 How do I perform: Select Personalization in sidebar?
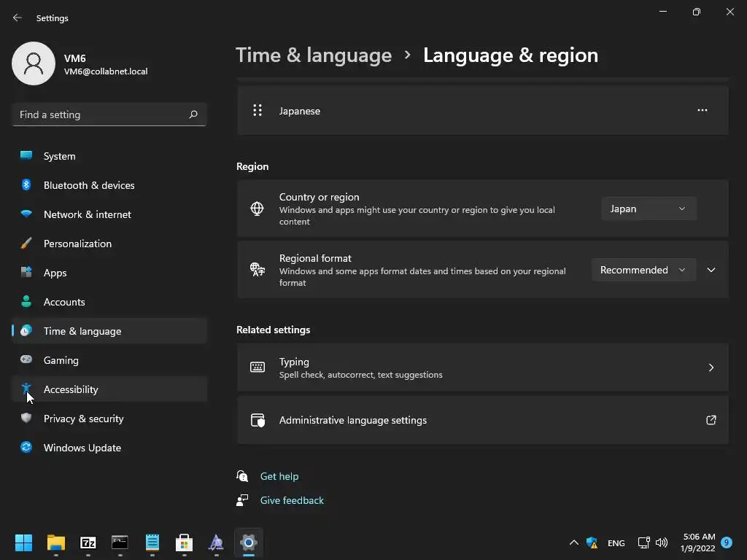point(109,244)
